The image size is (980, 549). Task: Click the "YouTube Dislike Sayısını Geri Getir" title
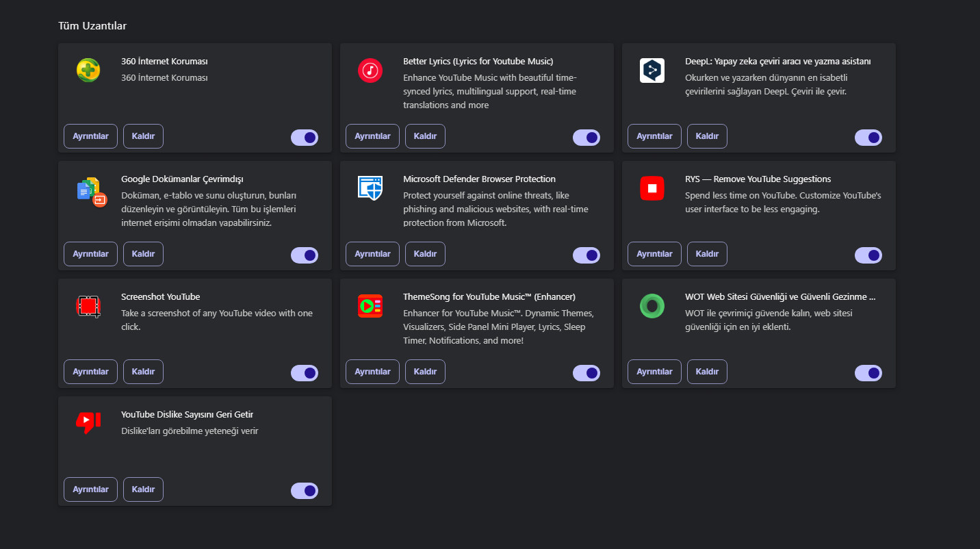point(188,415)
